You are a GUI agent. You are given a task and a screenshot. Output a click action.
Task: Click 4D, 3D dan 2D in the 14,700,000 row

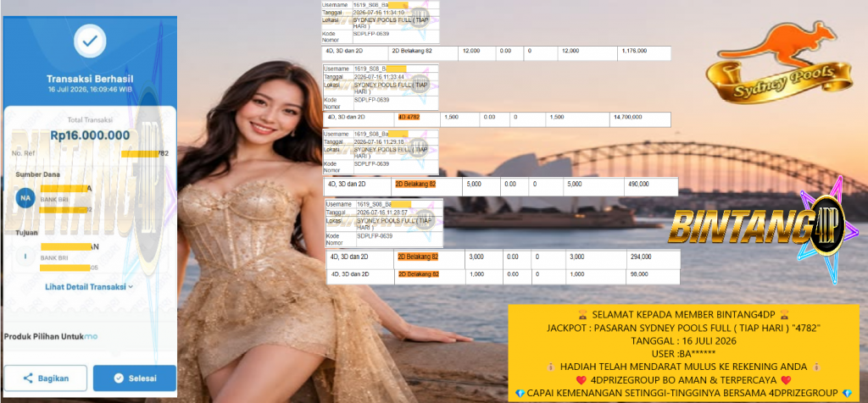click(346, 117)
